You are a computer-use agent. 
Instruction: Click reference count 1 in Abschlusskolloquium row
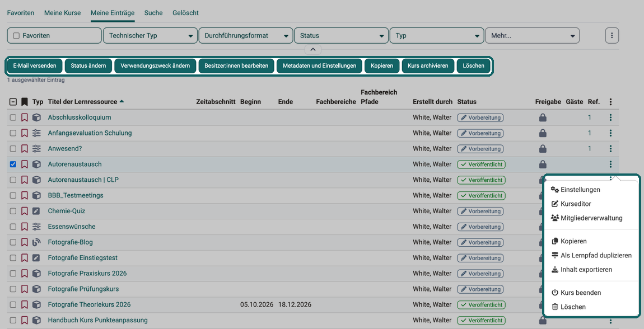[590, 117]
